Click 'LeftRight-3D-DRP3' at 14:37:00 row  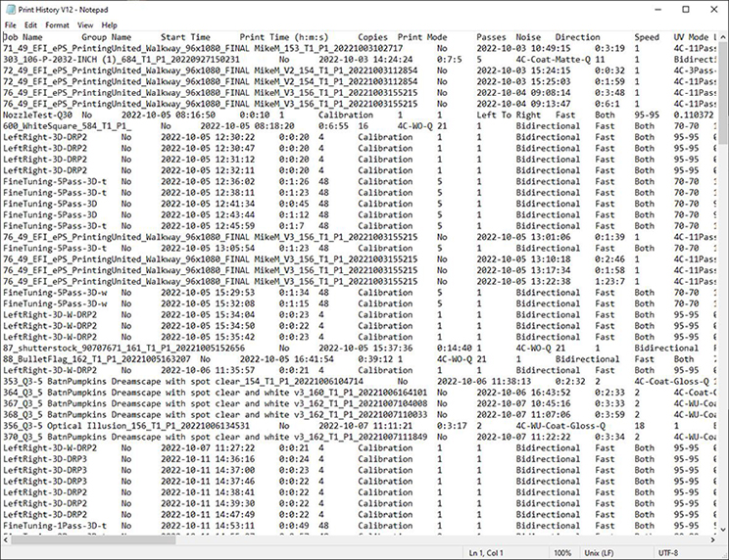(45, 470)
